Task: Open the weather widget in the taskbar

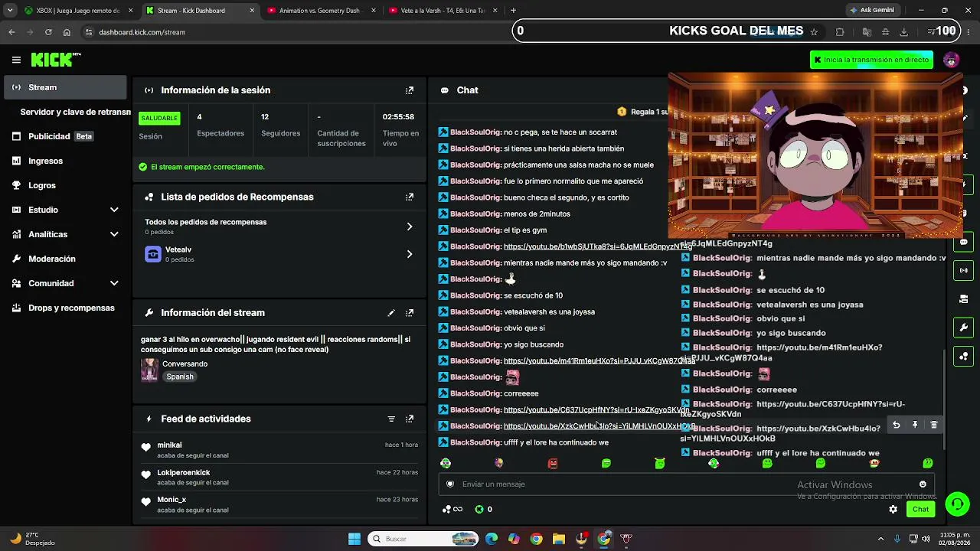Action: pyautogui.click(x=32, y=539)
